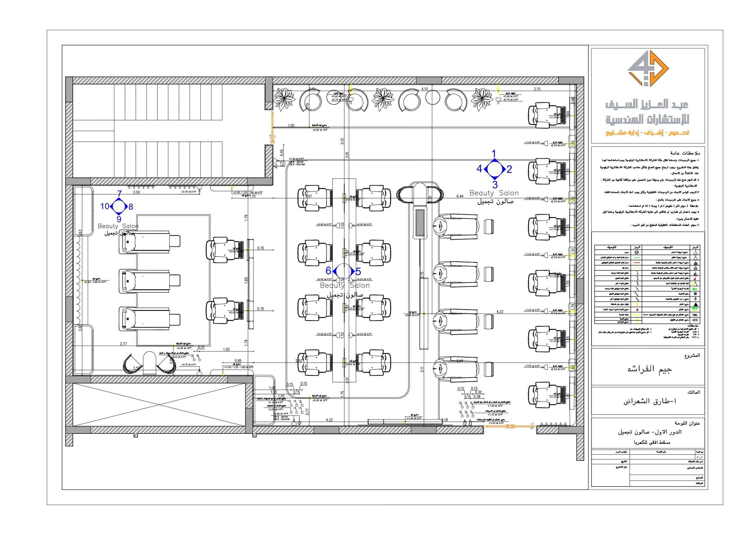Viewport: 756px width, 535px height.
Task: Click the 0.77 vertical dimension text
Action: [x=308, y=412]
